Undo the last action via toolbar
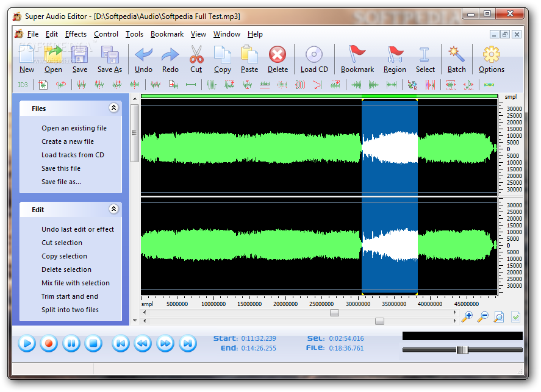This screenshot has width=541, height=392. 143,54
